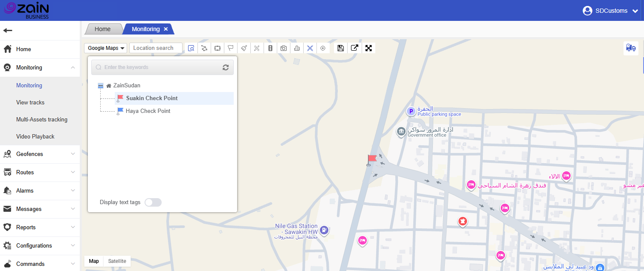Select the flag marker tool

coord(230,48)
